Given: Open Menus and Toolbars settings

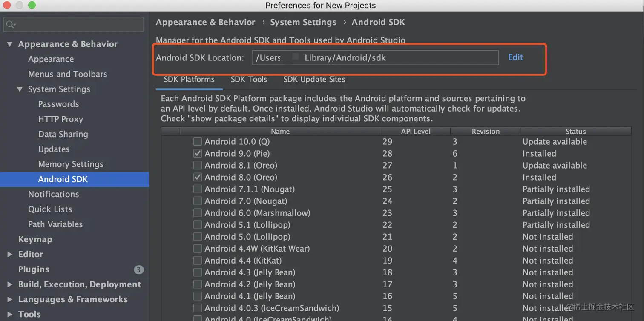Looking at the screenshot, I should click(x=67, y=74).
